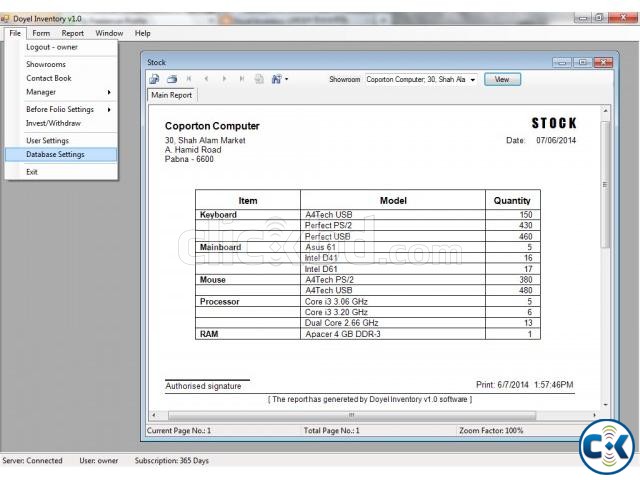Click the horizontal scrollbar thumb
Screen dimensions: 640x480
(x=352, y=415)
